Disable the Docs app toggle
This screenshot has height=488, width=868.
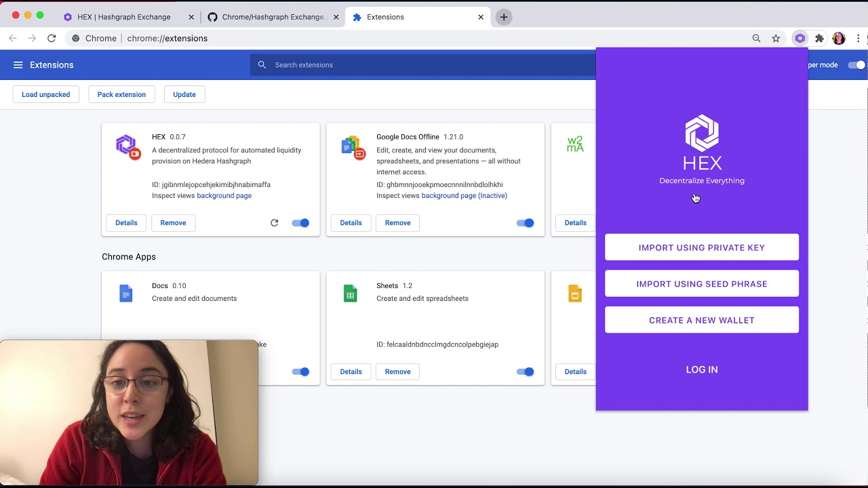pyautogui.click(x=300, y=371)
